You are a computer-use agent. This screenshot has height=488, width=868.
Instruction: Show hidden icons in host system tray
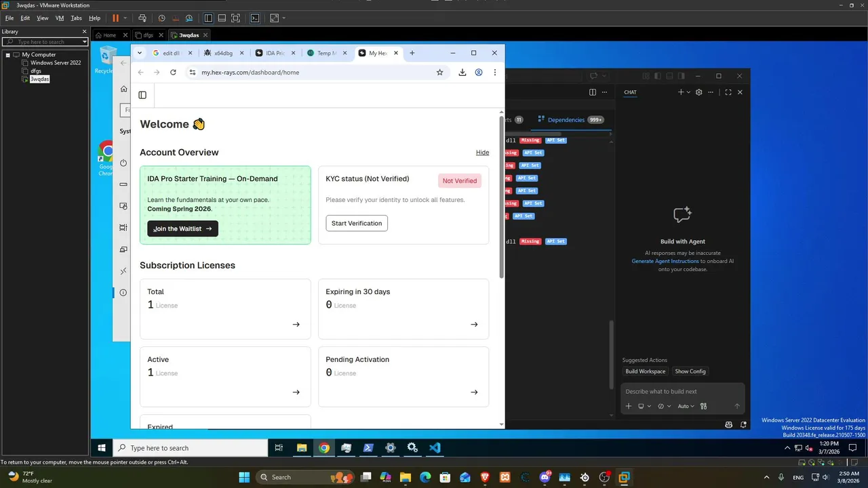point(767,477)
